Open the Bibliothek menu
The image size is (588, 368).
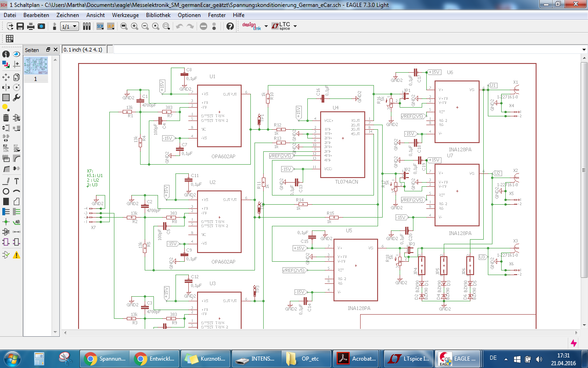158,15
